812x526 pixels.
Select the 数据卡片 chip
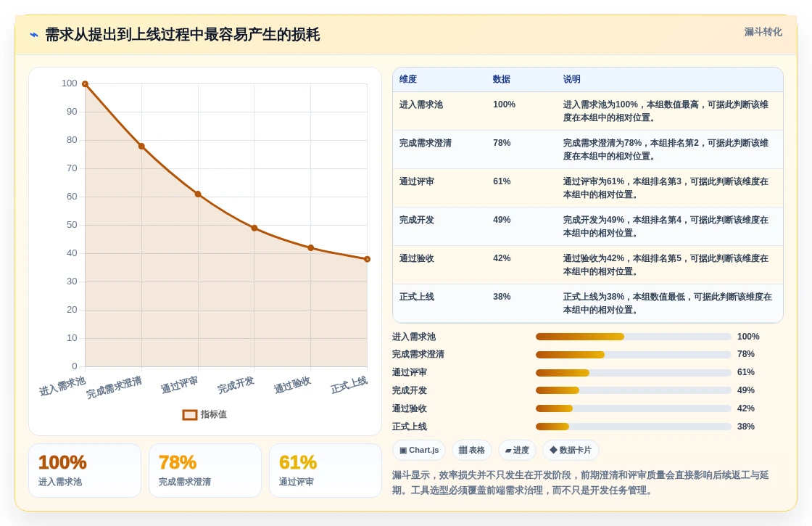click(571, 450)
